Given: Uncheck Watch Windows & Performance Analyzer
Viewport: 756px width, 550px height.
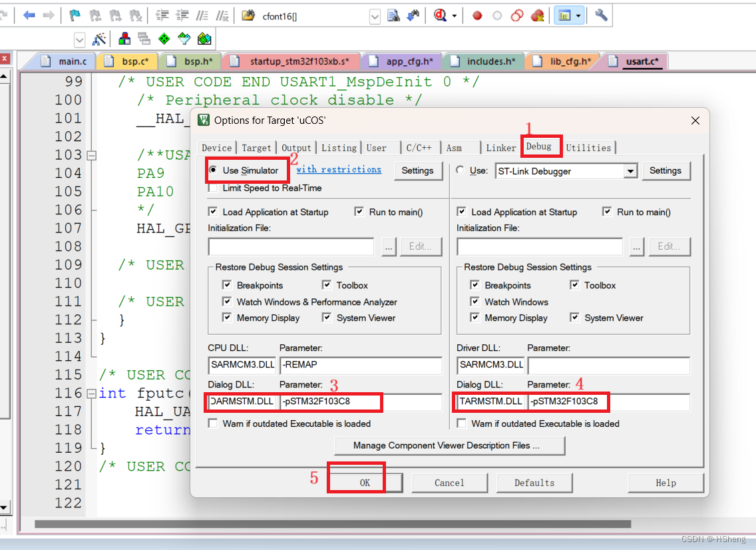Looking at the screenshot, I should pos(227,302).
